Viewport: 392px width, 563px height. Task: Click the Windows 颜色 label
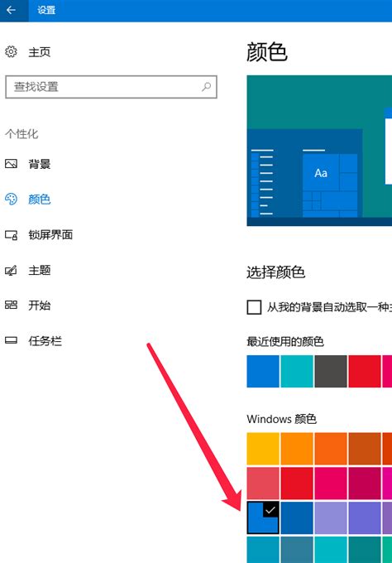click(281, 419)
